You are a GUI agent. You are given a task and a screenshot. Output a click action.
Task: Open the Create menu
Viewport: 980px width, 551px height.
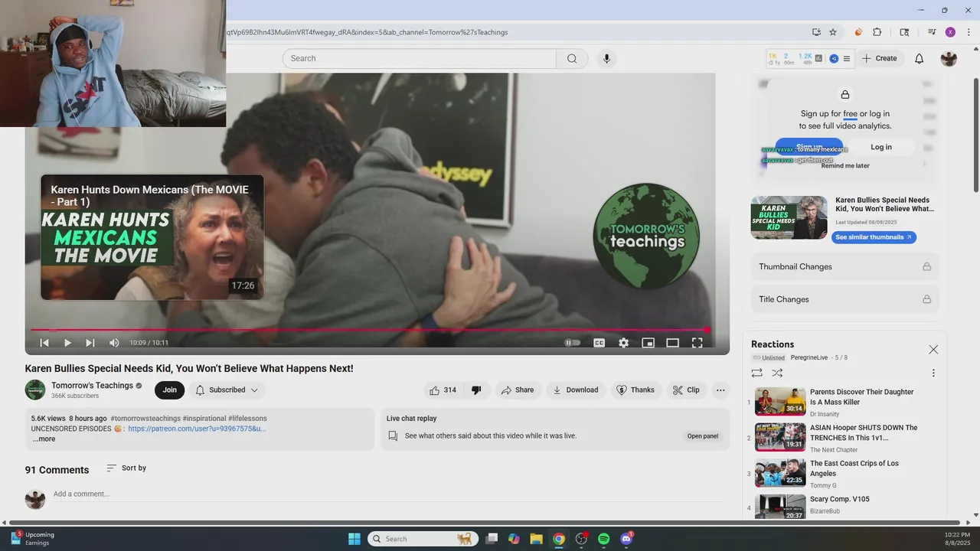[x=879, y=58]
